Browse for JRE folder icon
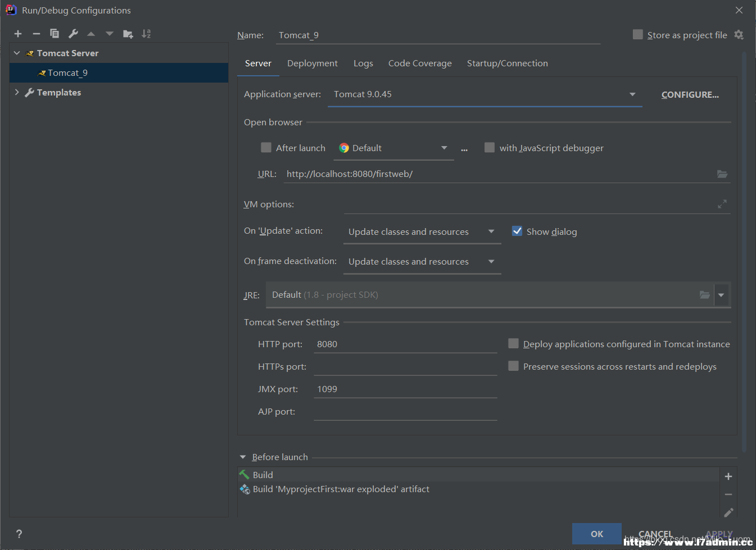This screenshot has height=550, width=756. coord(704,295)
